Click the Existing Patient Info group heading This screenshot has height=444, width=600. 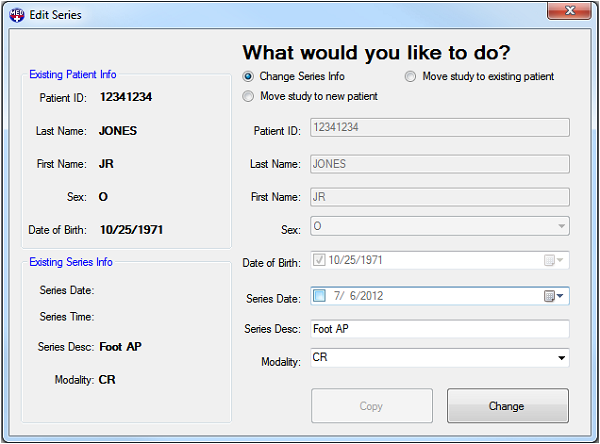pyautogui.click(x=72, y=74)
